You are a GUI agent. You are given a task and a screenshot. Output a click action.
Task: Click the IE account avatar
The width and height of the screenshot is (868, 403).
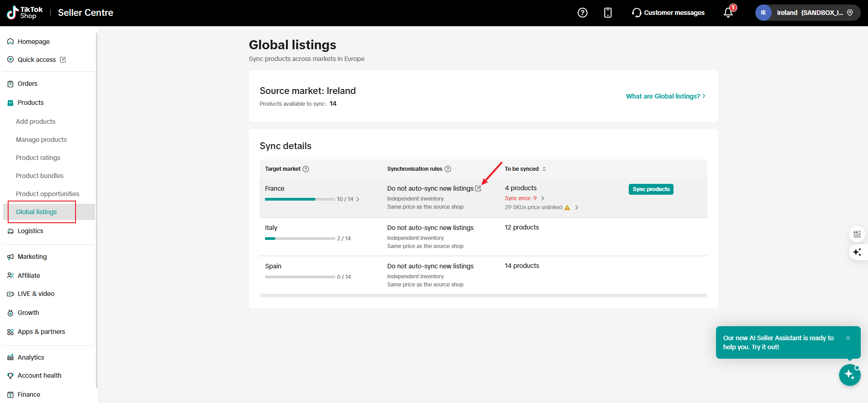[764, 13]
